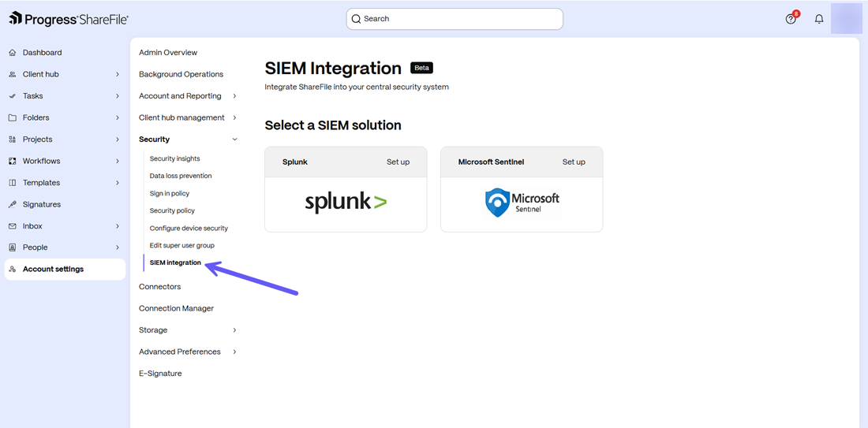Open Data loss prevention
868x428 pixels.
[x=181, y=176]
